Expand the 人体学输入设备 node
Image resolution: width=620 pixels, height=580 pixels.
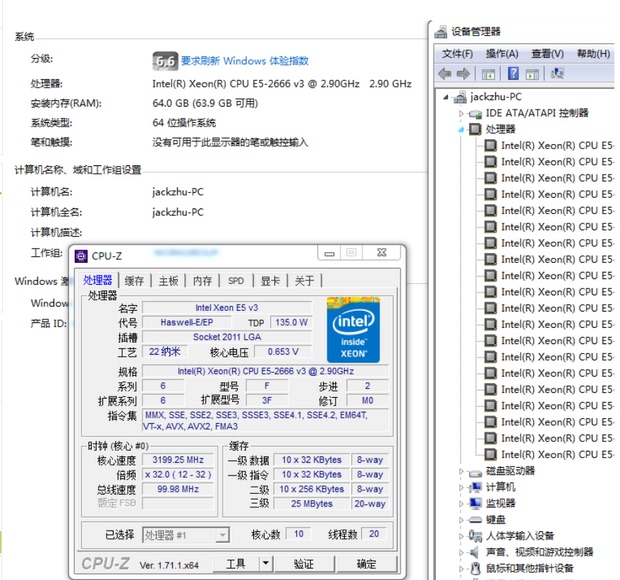pyautogui.click(x=461, y=536)
